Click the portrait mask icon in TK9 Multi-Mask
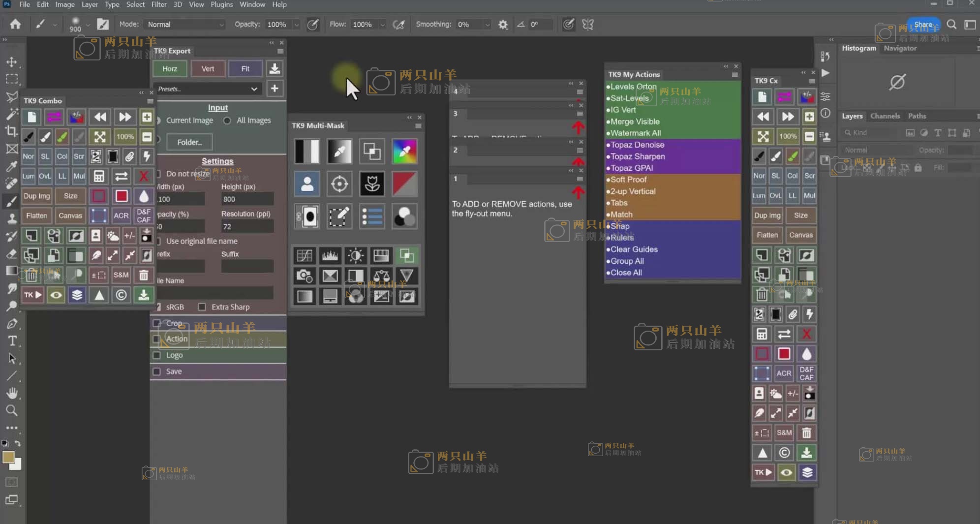 click(x=307, y=184)
